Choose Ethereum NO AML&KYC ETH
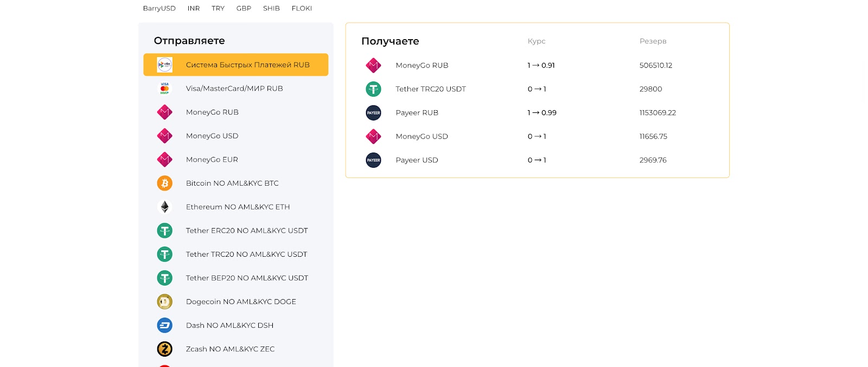868x367 pixels. click(x=236, y=207)
